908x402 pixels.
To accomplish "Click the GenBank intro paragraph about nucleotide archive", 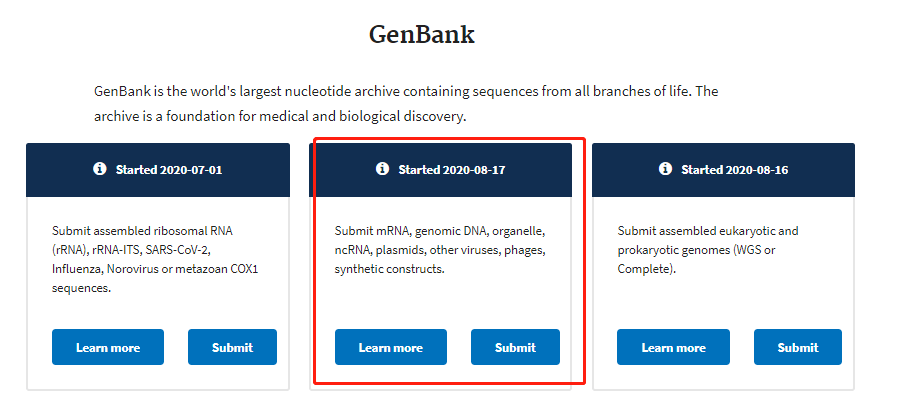I will pyautogui.click(x=406, y=104).
